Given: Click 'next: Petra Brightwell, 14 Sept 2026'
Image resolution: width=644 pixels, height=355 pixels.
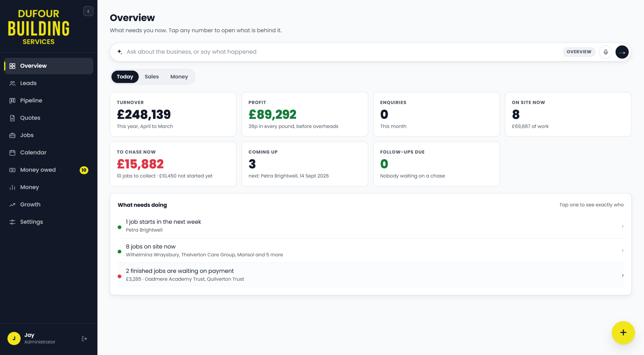Looking at the screenshot, I should 289,176.
